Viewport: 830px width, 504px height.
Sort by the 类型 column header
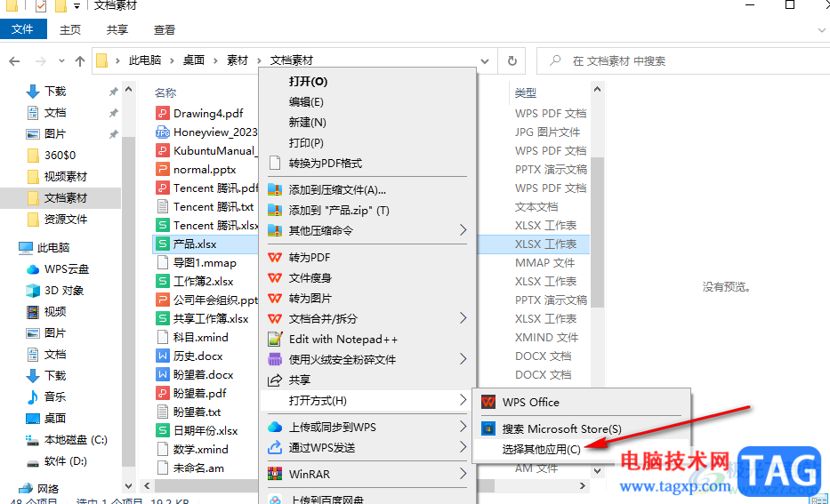[526, 93]
